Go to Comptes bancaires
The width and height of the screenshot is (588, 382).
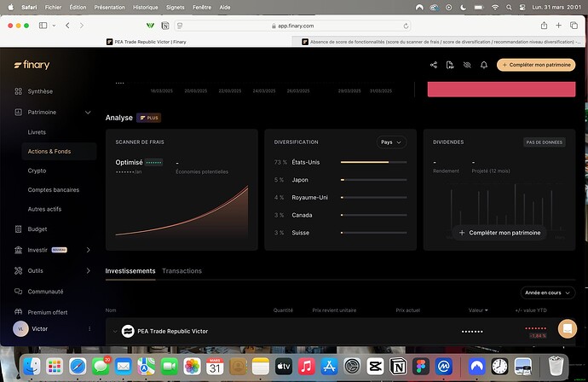(53, 190)
